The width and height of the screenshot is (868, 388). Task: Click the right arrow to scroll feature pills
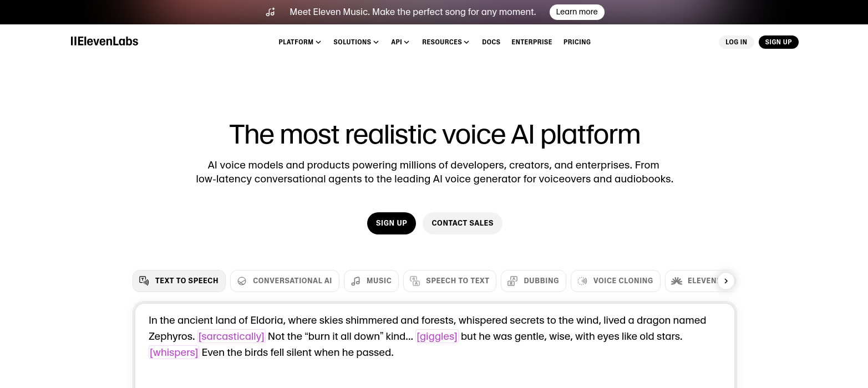pos(725,280)
